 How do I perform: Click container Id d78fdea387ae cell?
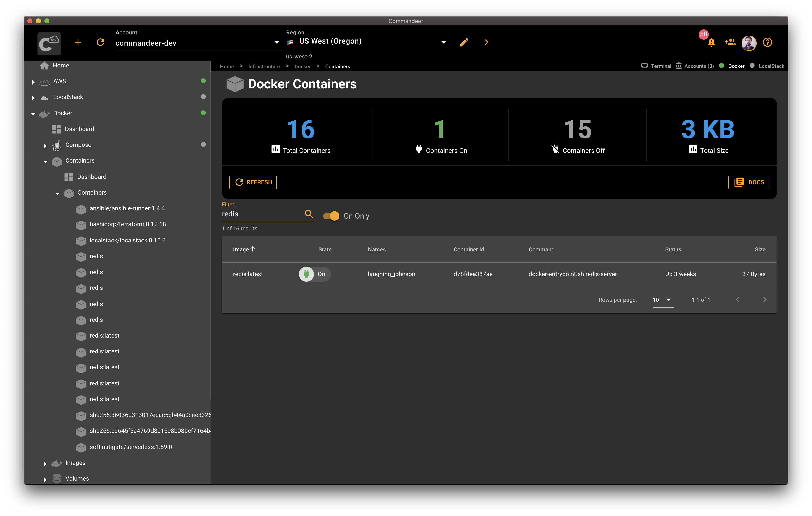(x=473, y=274)
